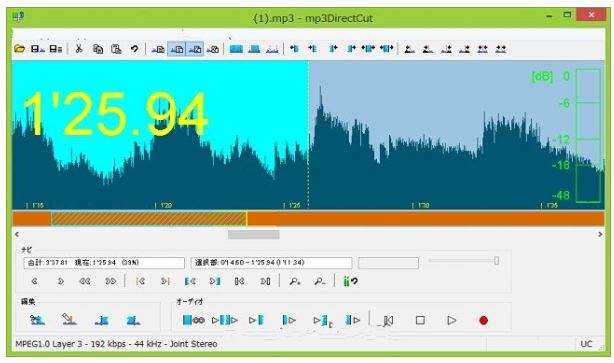Click the first icon in the 編集 group
This screenshot has width=614, height=363.
point(37,320)
